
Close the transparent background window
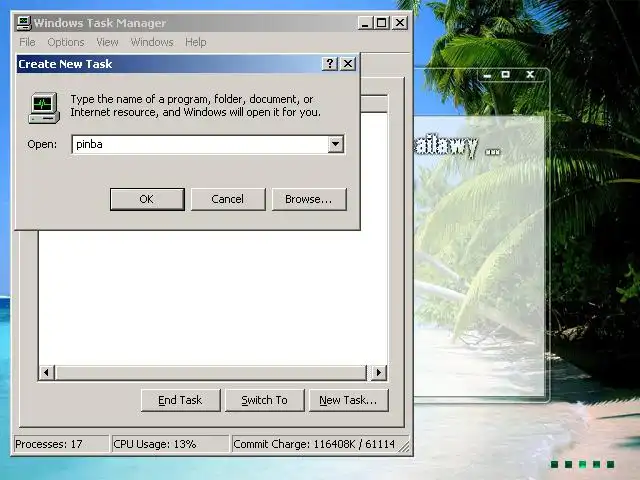(530, 75)
